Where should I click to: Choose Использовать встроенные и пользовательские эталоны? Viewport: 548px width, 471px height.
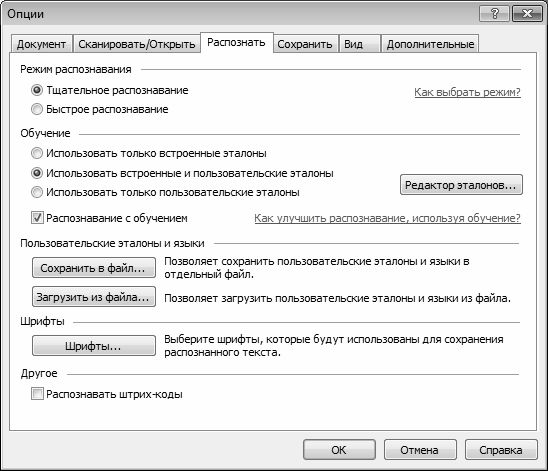click(x=37, y=173)
